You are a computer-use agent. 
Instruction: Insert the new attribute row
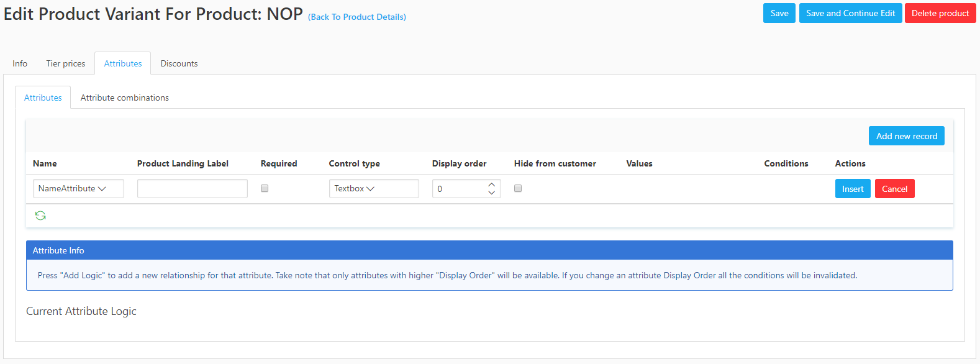(852, 189)
